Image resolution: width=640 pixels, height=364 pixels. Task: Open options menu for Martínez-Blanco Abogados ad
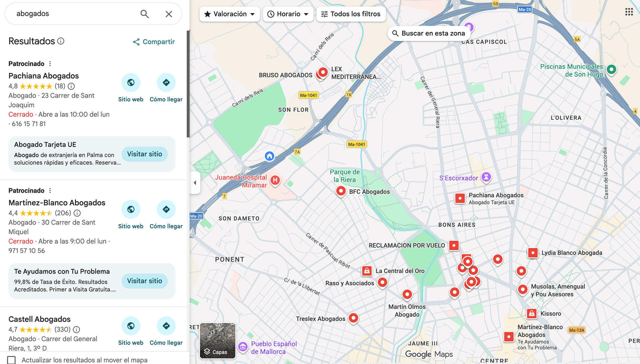[50, 191]
